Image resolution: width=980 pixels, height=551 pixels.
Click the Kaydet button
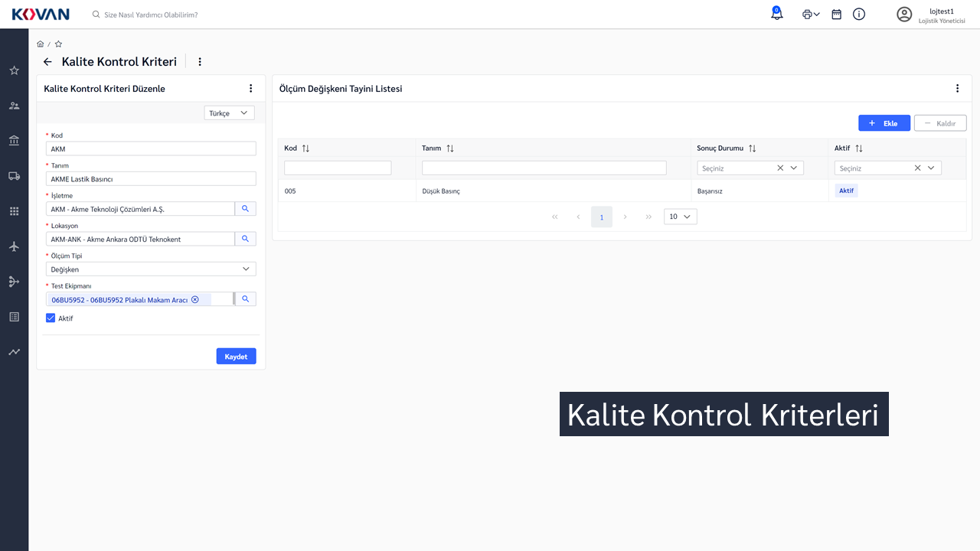tap(236, 357)
